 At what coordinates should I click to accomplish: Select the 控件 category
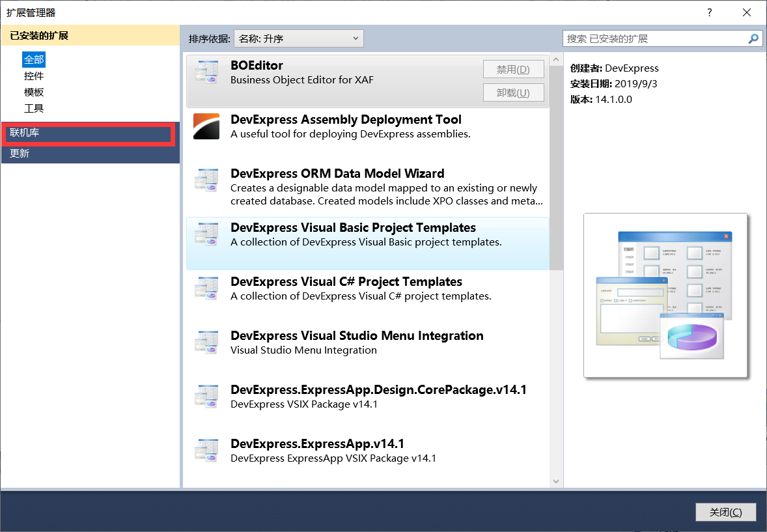34,76
